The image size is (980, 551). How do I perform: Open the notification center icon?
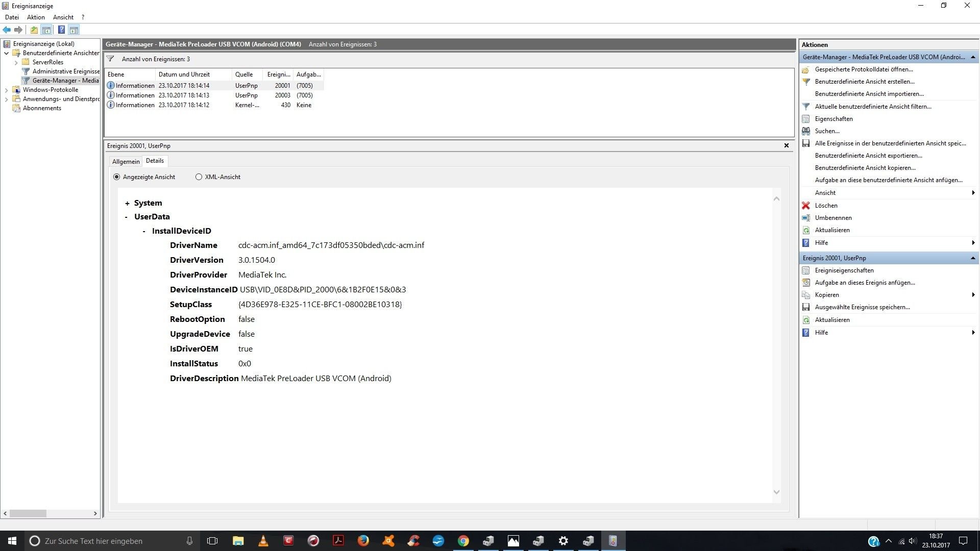pos(963,541)
